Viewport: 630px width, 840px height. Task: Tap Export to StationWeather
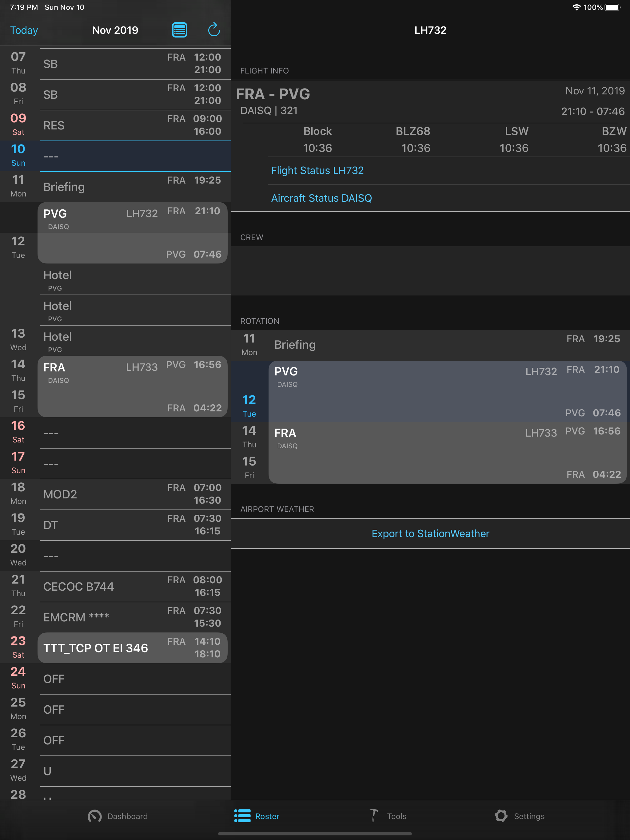(x=431, y=533)
